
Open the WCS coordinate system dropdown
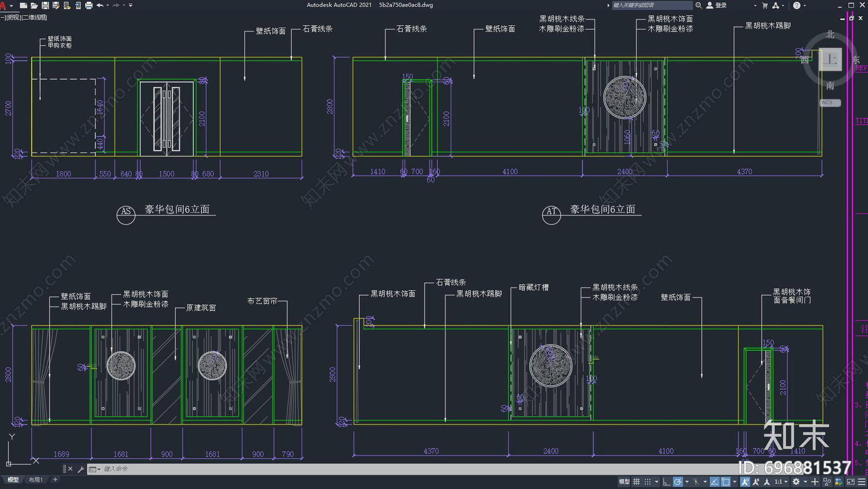click(830, 103)
